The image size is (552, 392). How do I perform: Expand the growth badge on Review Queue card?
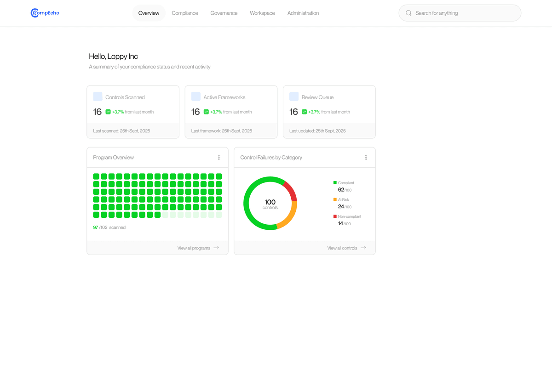(x=305, y=112)
